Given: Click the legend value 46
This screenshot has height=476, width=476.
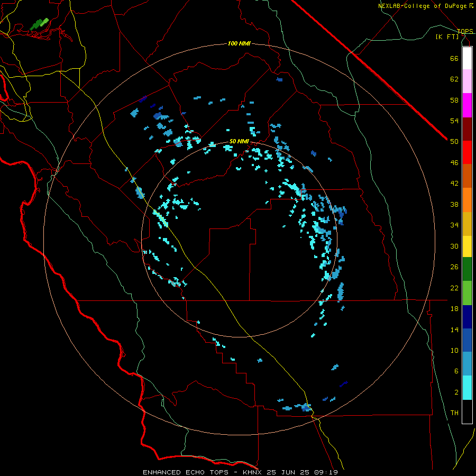Looking at the screenshot, I should pos(454,162).
